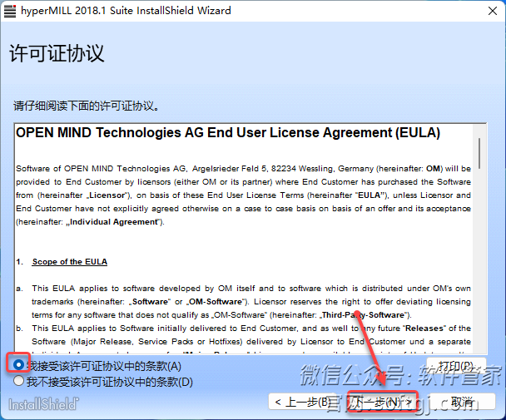Click the EULA main title text
The height and width of the screenshot is (420, 506).
228,132
